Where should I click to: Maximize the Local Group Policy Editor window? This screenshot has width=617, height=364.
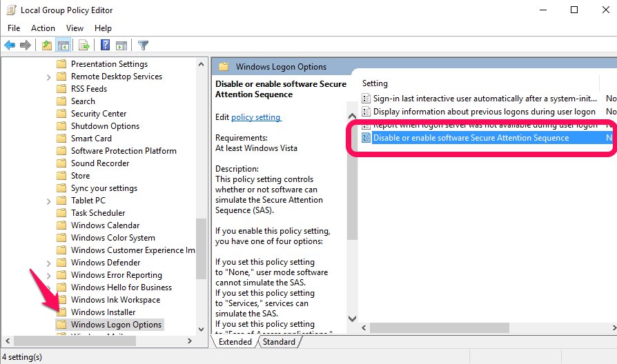(x=574, y=10)
